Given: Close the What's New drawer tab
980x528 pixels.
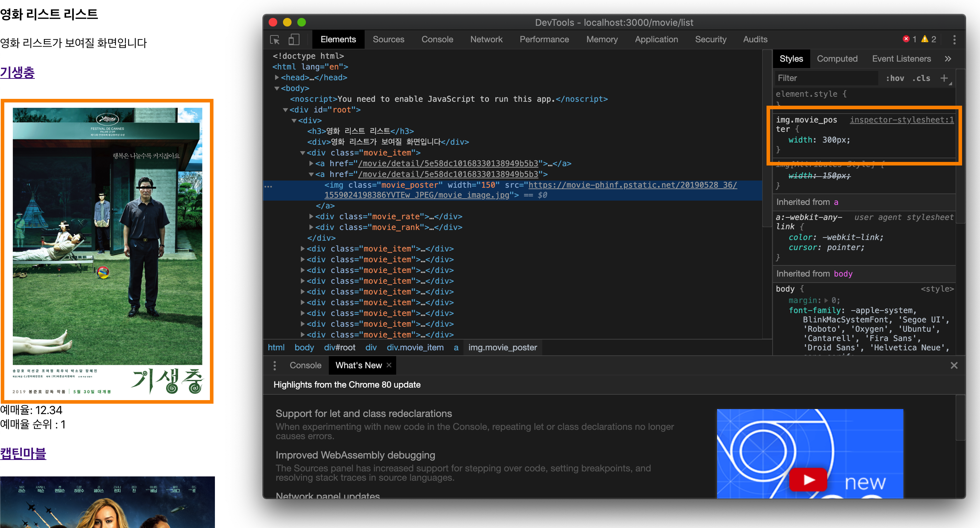Looking at the screenshot, I should [x=389, y=365].
